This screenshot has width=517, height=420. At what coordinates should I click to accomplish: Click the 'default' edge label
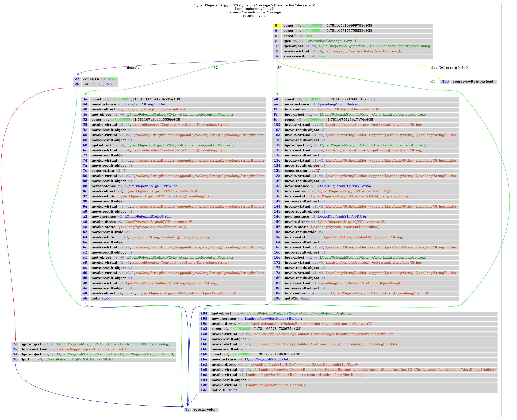[133, 68]
